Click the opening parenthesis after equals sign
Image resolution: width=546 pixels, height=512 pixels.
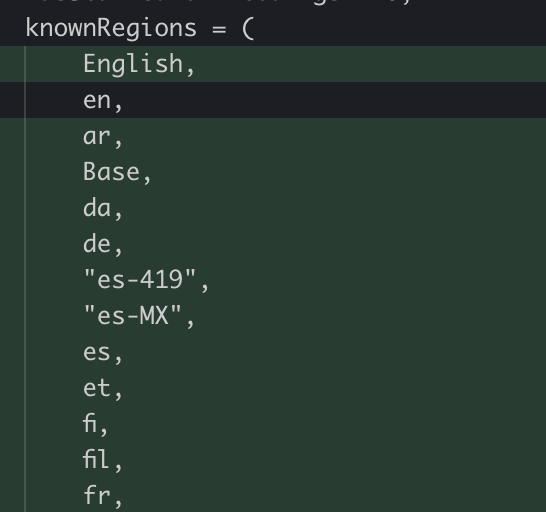click(x=248, y=29)
